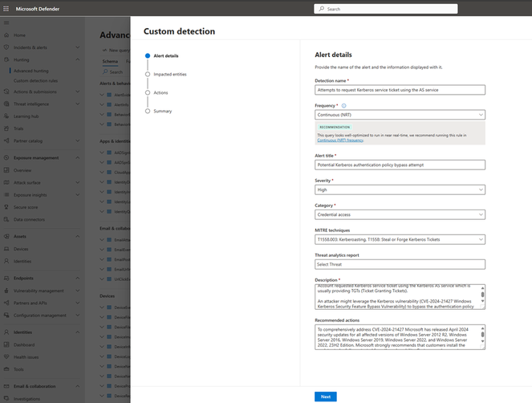Open Advanced hunting in sidebar

click(x=30, y=71)
